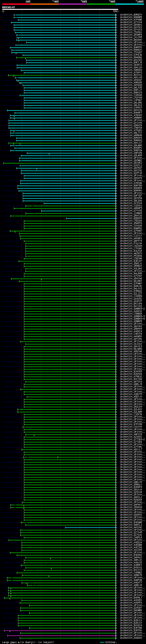The height and width of the screenshot is (644, 146).
Task: Click the UniRef100_C1EHI1 hit name
Action: [x=131, y=206]
